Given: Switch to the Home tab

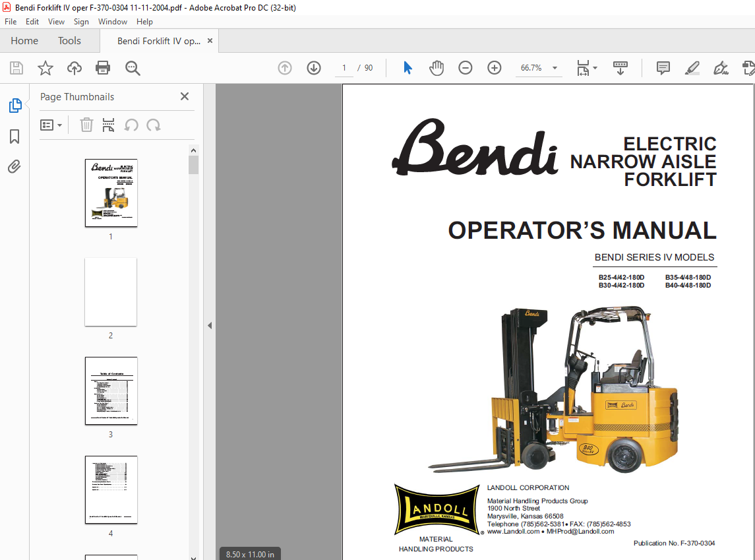Looking at the screenshot, I should point(24,41).
